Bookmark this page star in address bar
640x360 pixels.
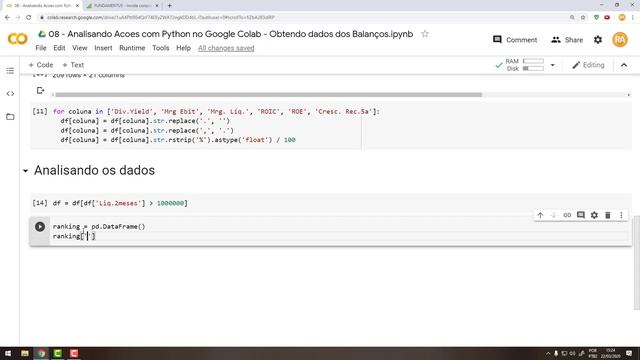[583, 18]
